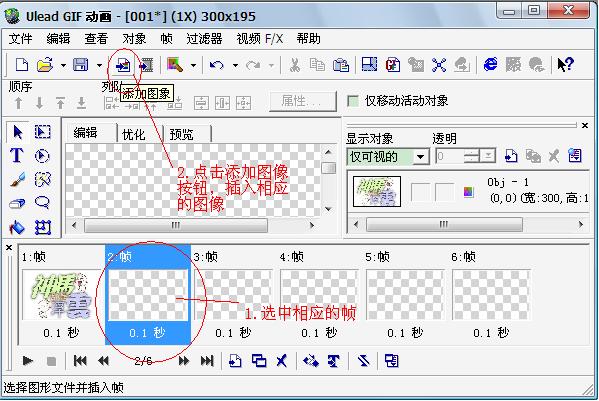
Task: Click the Play animation button
Action: pyautogui.click(x=28, y=361)
